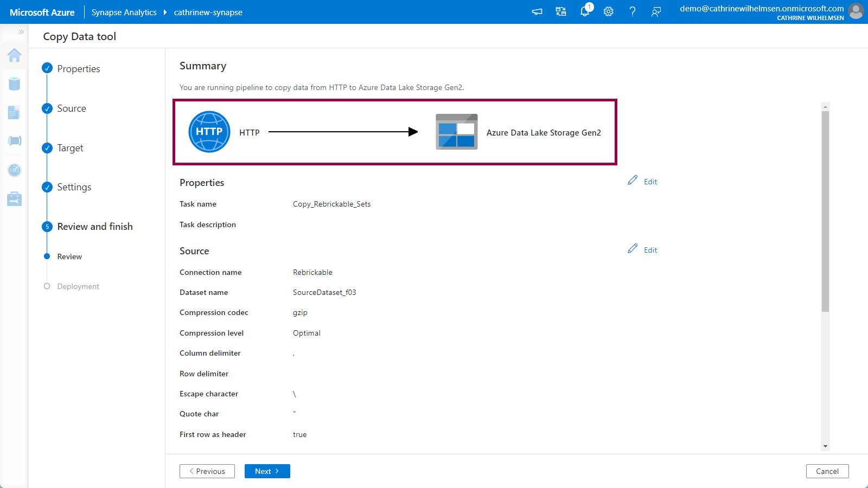Click the help question mark icon
The image size is (868, 488).
click(633, 11)
